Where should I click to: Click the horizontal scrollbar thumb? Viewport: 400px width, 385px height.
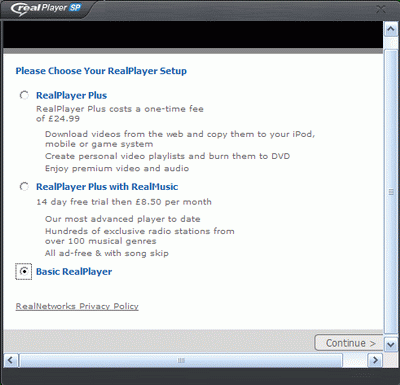(181, 360)
